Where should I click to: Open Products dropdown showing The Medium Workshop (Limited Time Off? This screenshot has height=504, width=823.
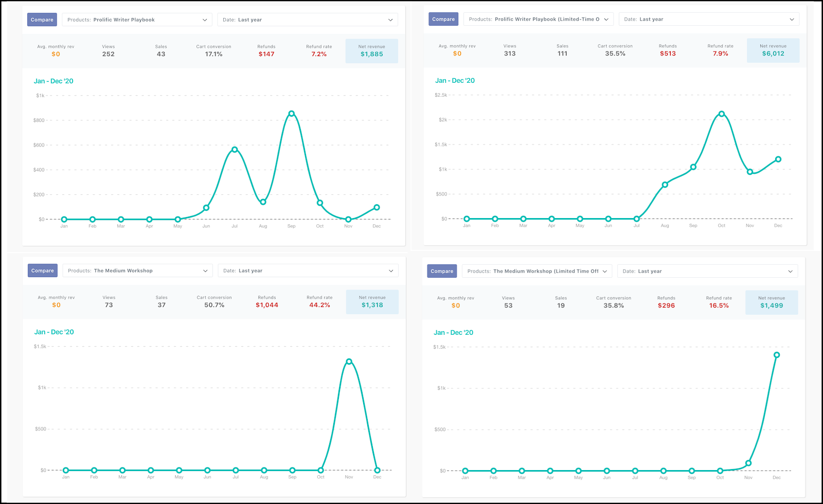pyautogui.click(x=537, y=271)
